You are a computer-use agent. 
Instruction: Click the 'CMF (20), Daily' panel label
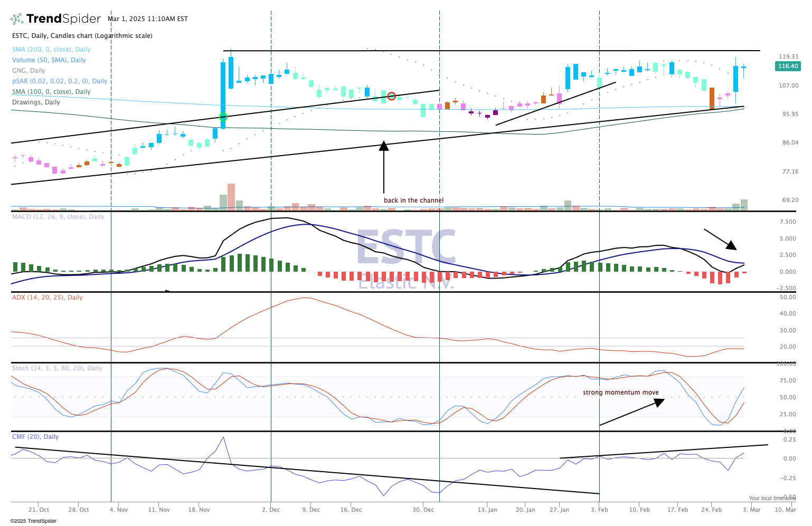(x=35, y=437)
